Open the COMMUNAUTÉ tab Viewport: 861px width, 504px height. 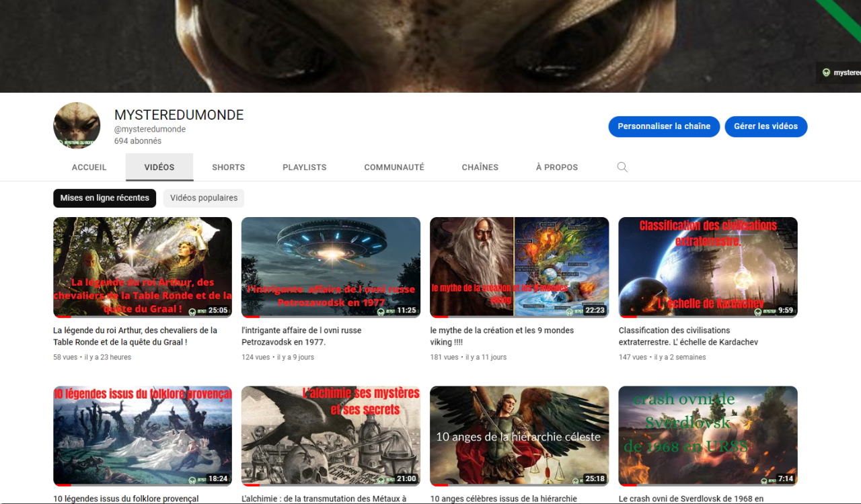click(394, 167)
